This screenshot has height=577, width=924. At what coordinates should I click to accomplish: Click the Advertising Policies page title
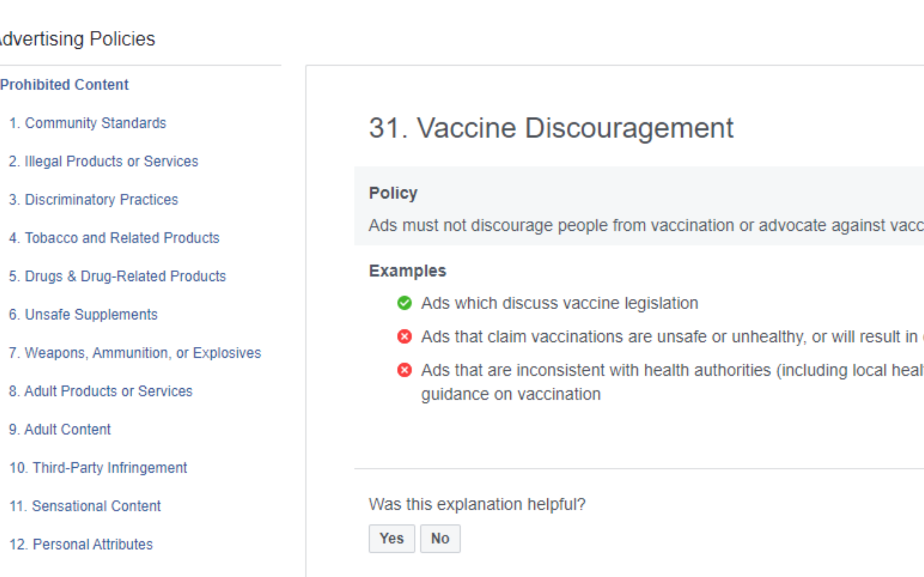pyautogui.click(x=78, y=39)
